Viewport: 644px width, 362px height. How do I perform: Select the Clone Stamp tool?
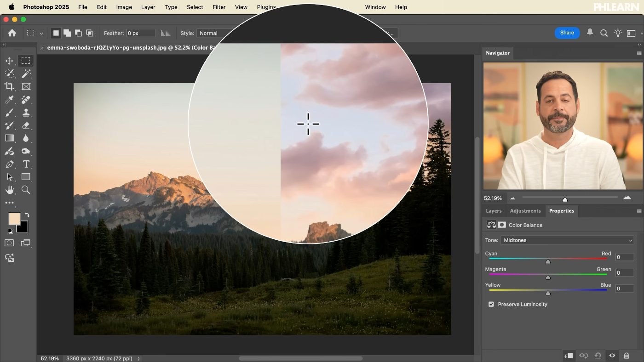26,112
